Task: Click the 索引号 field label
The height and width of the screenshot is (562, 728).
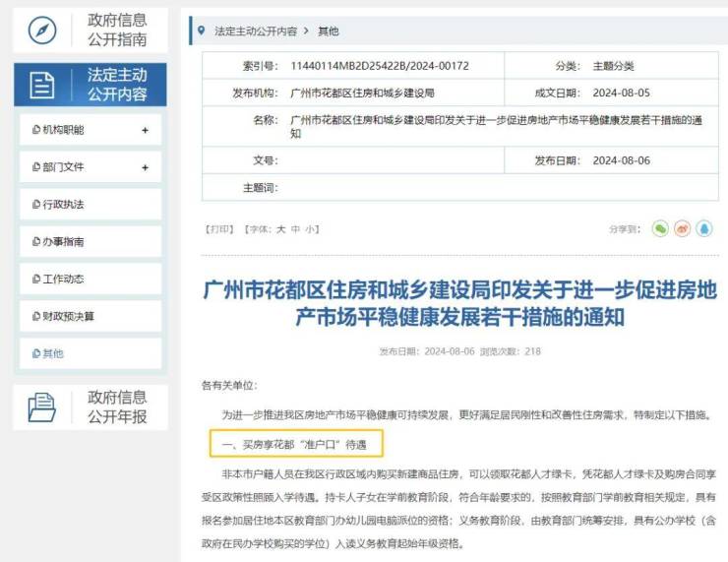Action: click(260, 66)
